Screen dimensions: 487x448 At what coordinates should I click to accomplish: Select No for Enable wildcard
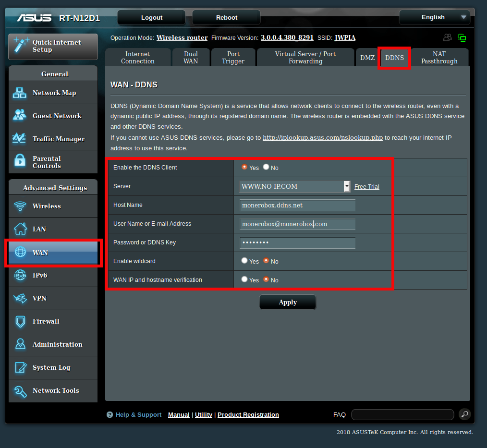point(266,260)
